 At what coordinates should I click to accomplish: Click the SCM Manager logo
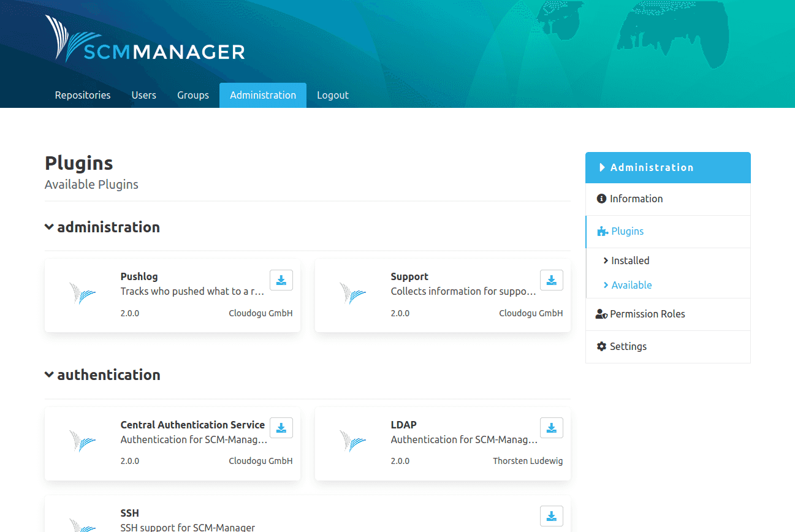point(144,39)
